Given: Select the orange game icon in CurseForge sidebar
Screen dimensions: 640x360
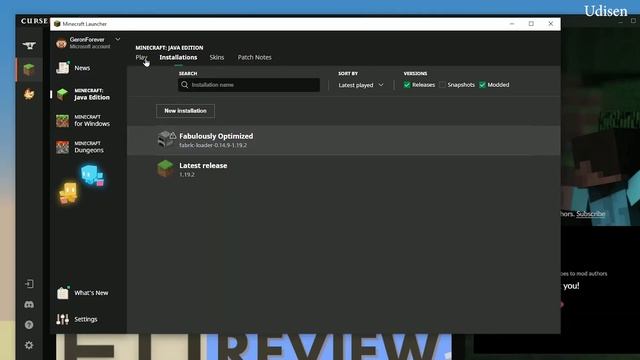Looking at the screenshot, I should [29, 94].
